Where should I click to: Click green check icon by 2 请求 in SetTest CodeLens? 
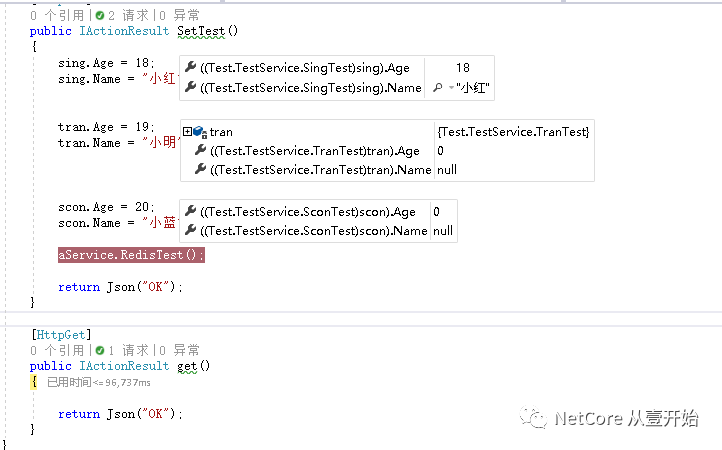pyautogui.click(x=100, y=16)
